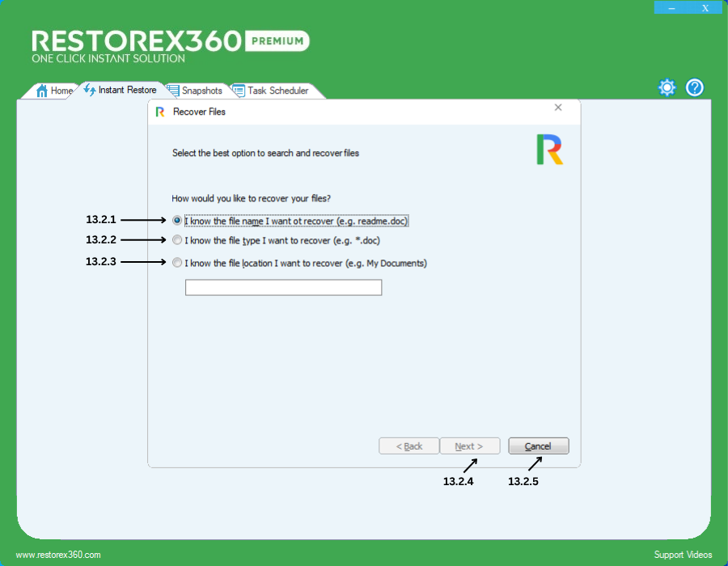
Task: Click the help question mark icon
Action: pos(695,87)
